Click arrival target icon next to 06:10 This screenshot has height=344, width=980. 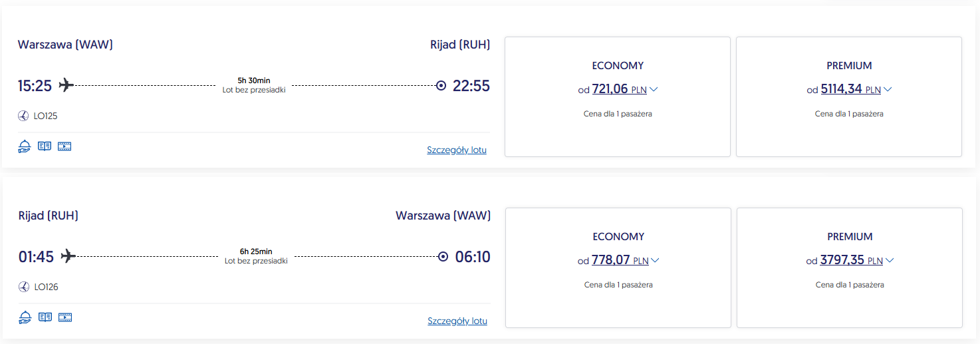pos(443,257)
